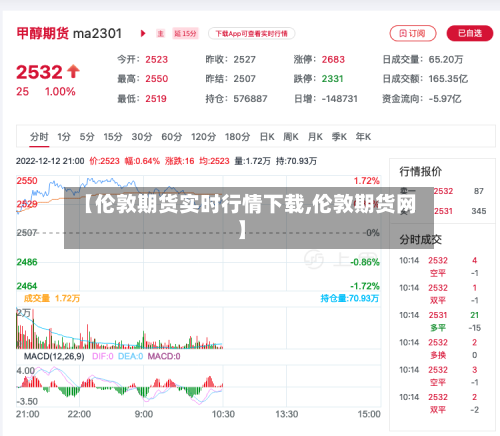This screenshot has height=436, width=500.
Task: Open the 季K quarterly chart tab
Action: click(339, 137)
